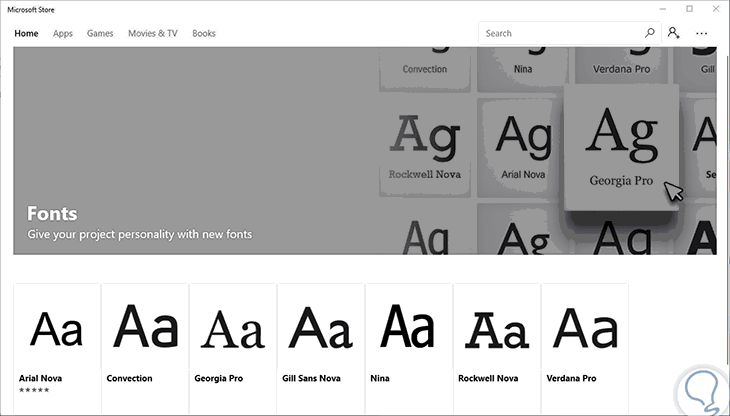Click the Arial Nova star rating
This screenshot has width=730, height=416.
pyautogui.click(x=34, y=390)
